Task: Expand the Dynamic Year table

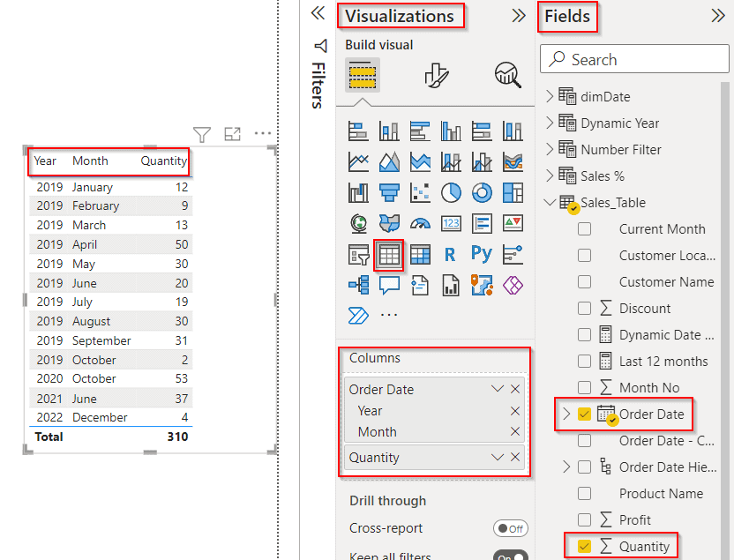Action: pos(550,123)
